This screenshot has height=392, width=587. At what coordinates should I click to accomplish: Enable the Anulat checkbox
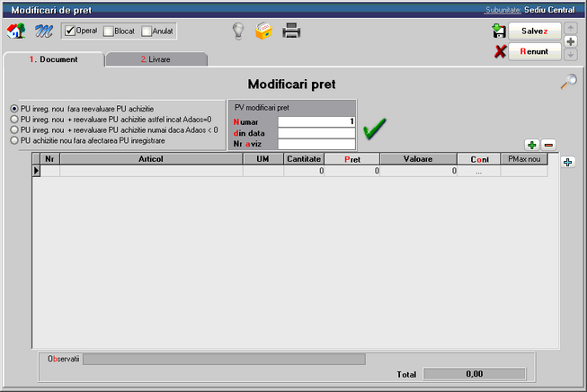[x=147, y=31]
